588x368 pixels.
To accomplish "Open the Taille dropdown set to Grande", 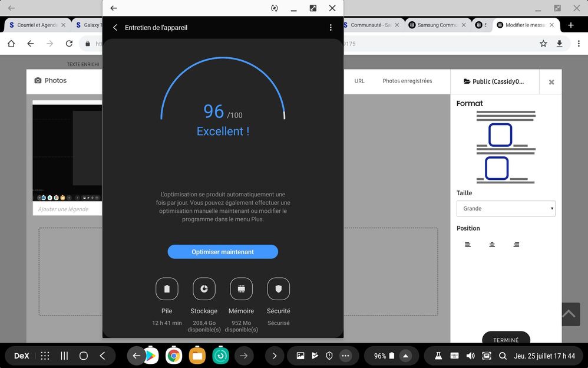I will point(506,208).
